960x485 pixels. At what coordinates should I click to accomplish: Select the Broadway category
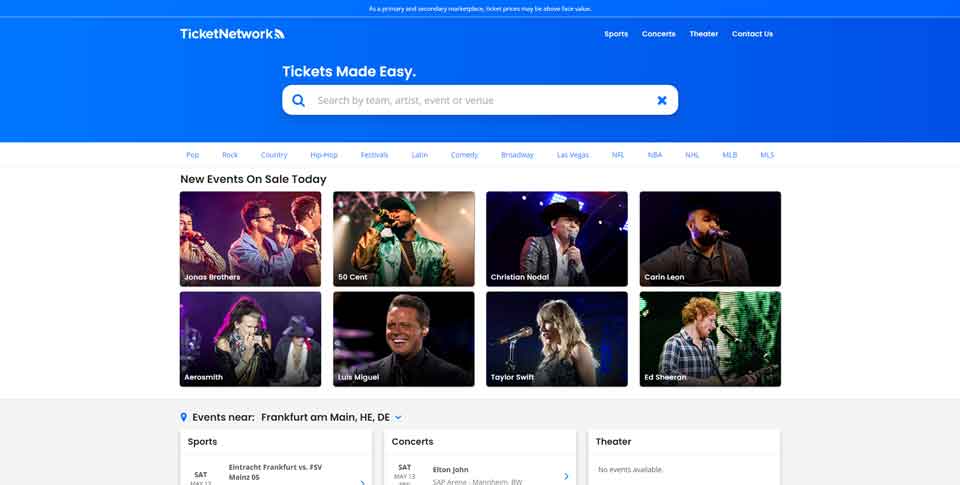click(x=517, y=155)
